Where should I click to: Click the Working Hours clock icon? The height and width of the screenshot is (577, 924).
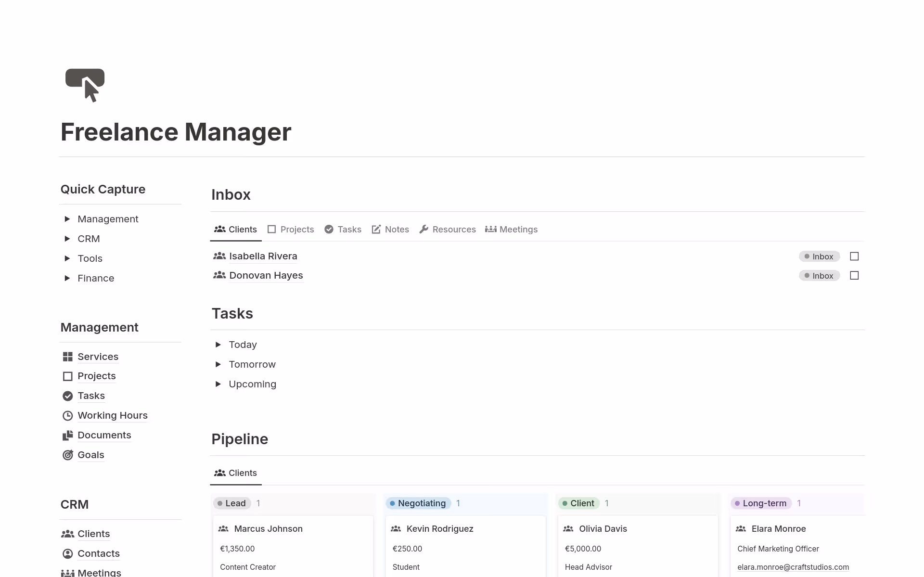click(67, 415)
